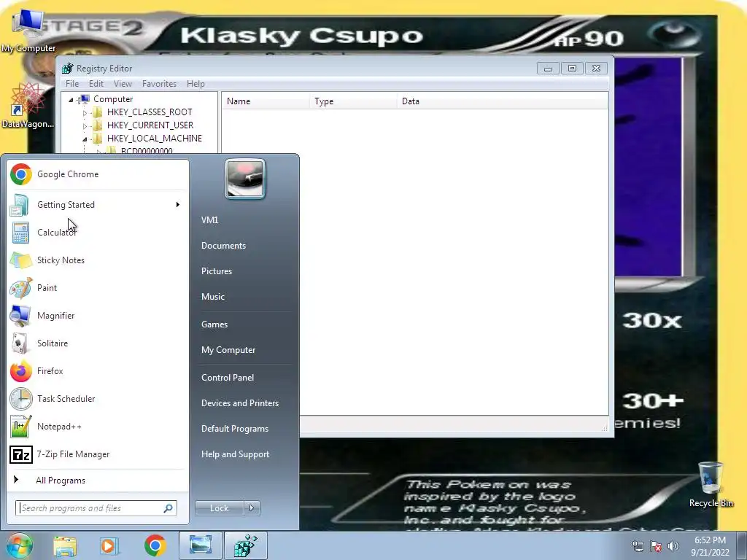Open the Favorites menu in Registry Editor

[159, 84]
